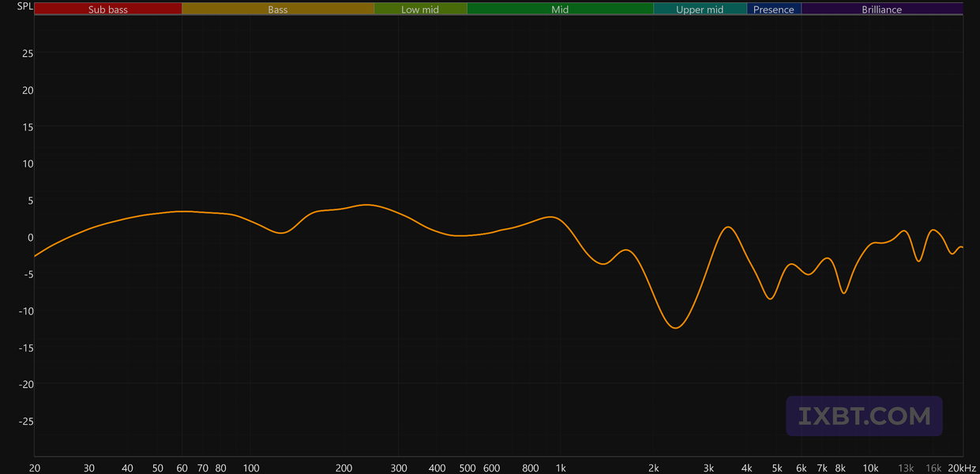Select the Low mid frequency band

pyautogui.click(x=420, y=9)
